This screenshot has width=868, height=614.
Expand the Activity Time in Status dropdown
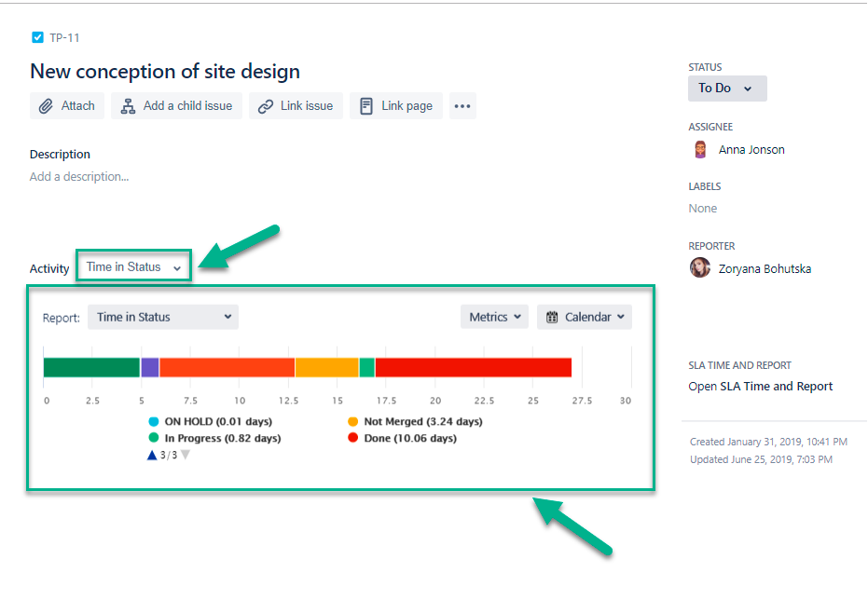point(134,267)
